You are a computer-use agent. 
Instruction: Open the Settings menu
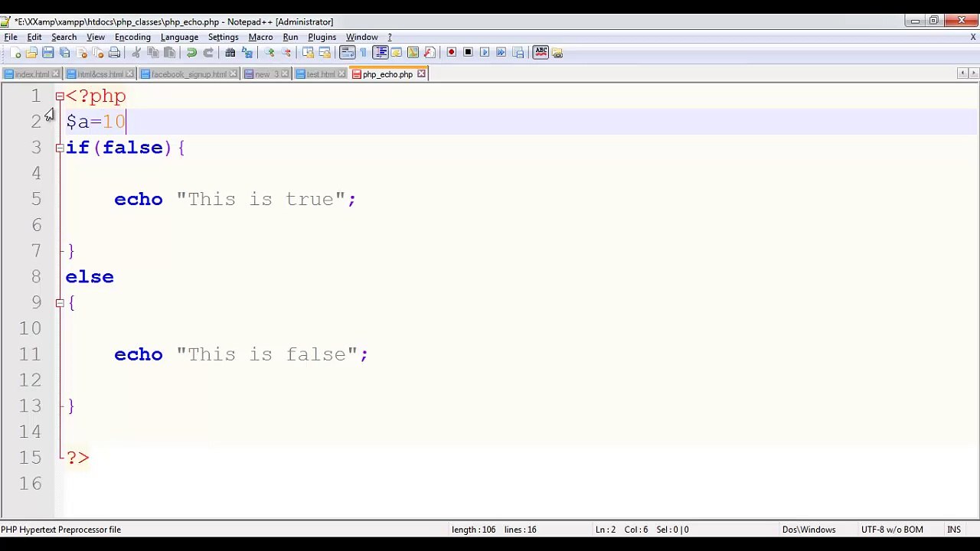(x=224, y=37)
